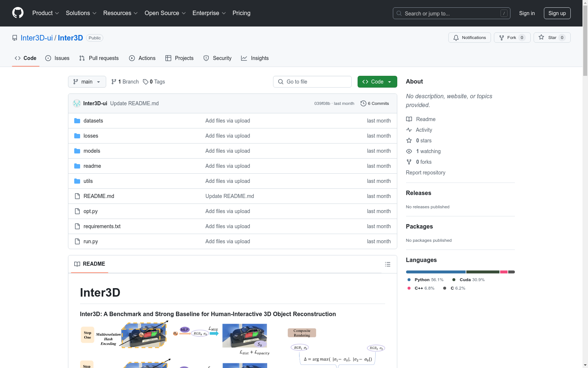Viewport: 588px width, 368px height.
Task: Click the Activity pulse icon
Action: (409, 130)
